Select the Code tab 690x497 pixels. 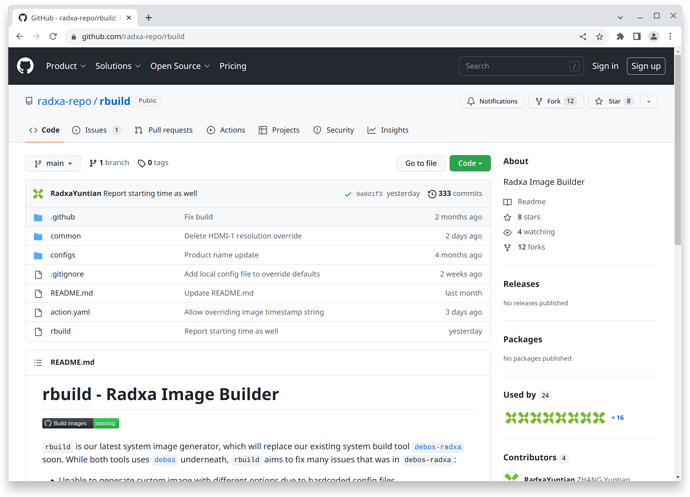[44, 130]
